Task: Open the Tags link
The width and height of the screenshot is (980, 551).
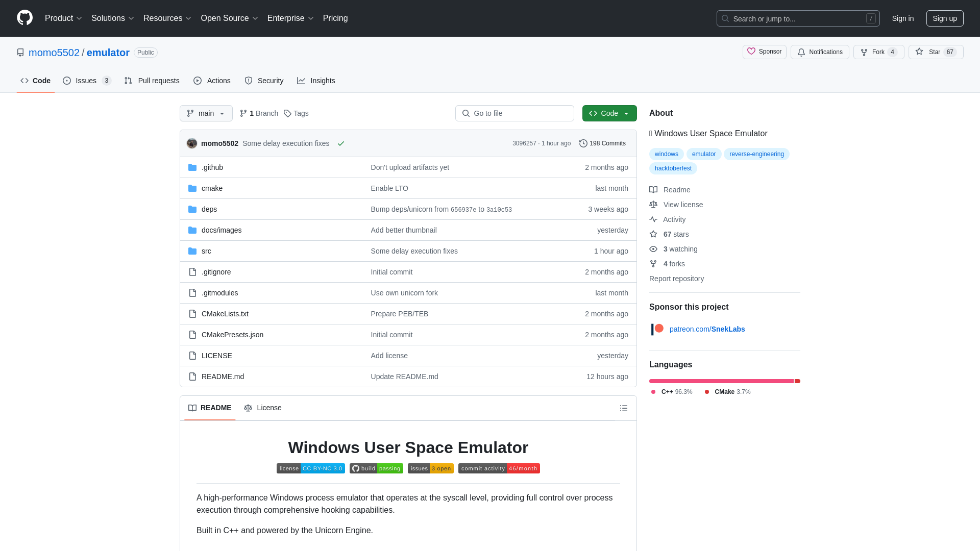Action: (x=296, y=113)
